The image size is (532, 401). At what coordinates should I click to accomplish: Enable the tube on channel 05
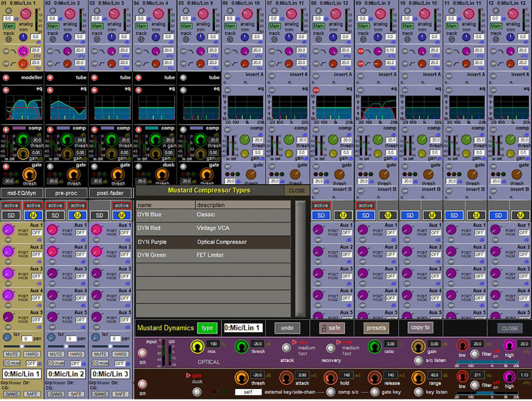[183, 78]
